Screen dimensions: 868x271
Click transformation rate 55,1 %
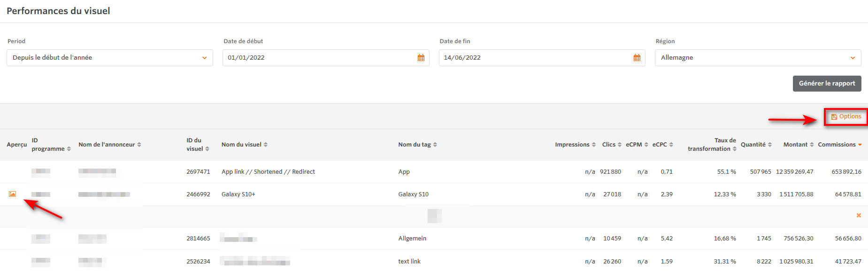coord(726,172)
